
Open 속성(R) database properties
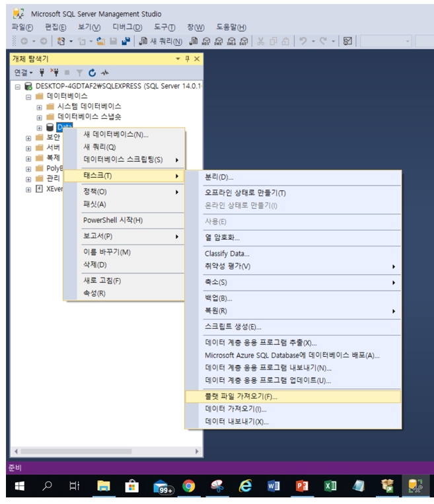[124, 293]
